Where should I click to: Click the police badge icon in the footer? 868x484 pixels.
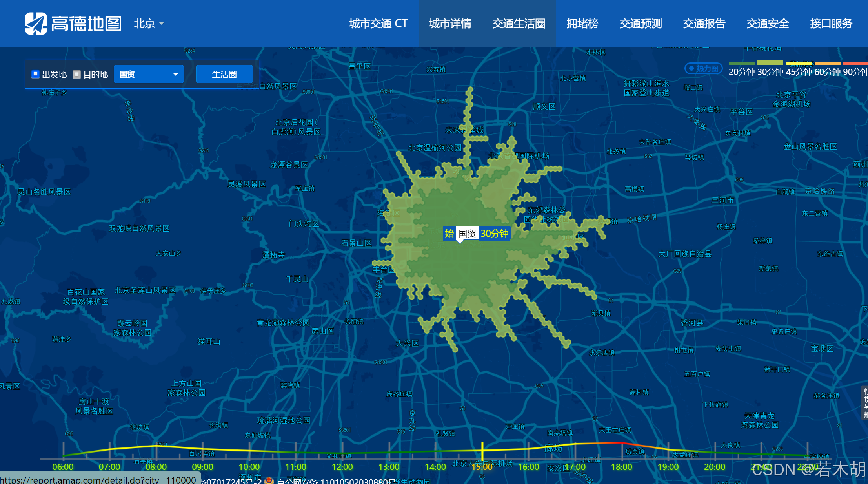pyautogui.click(x=269, y=480)
